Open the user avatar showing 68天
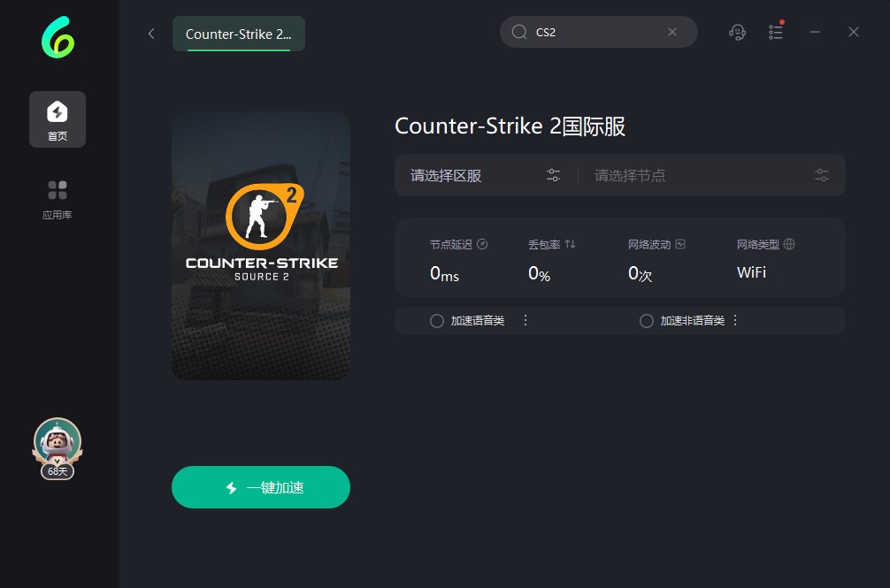 click(x=58, y=448)
